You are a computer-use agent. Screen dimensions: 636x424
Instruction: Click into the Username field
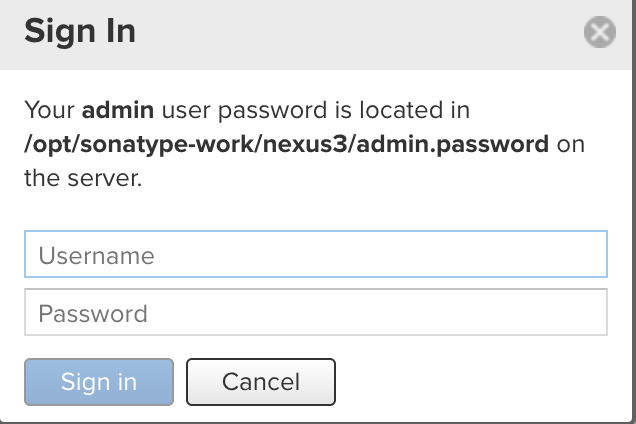315,255
